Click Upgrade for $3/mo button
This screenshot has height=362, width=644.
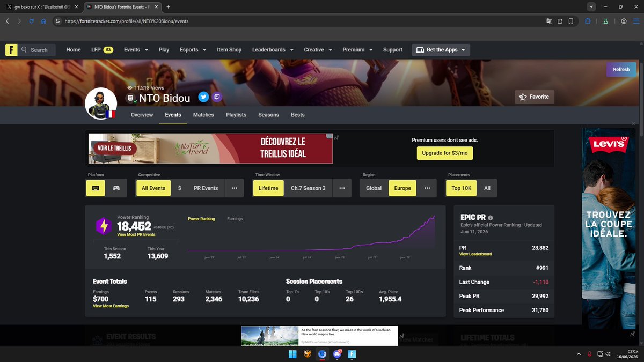click(x=445, y=153)
